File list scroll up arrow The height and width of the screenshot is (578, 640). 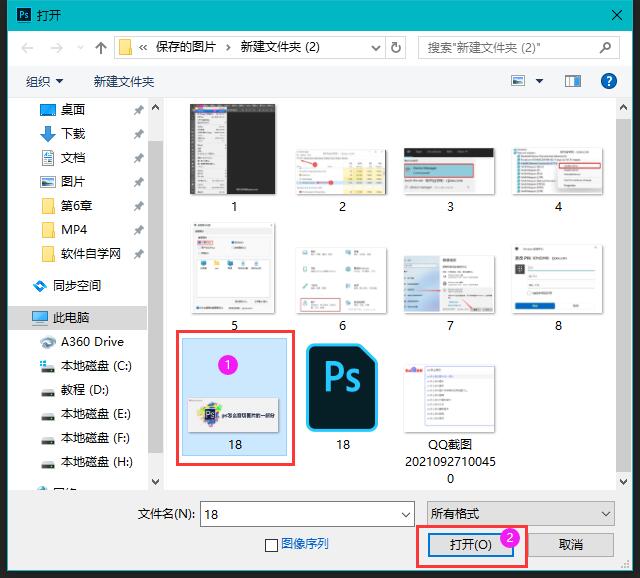click(623, 108)
